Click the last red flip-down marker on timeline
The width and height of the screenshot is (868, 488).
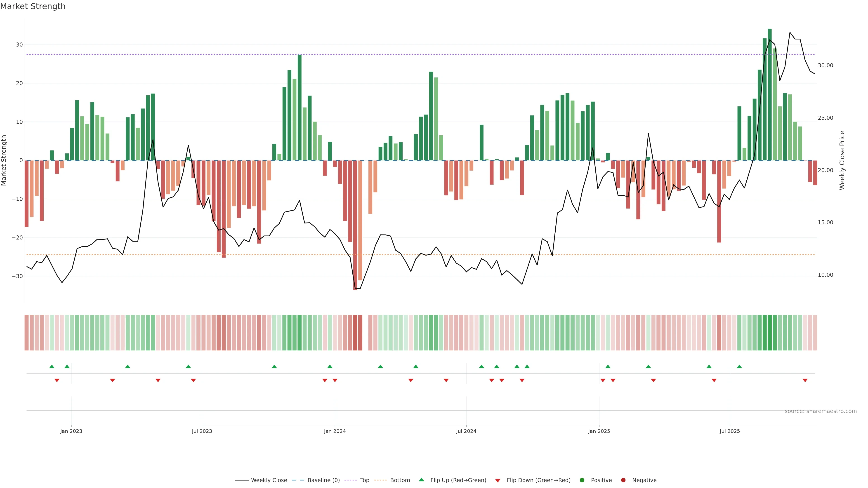805,380
